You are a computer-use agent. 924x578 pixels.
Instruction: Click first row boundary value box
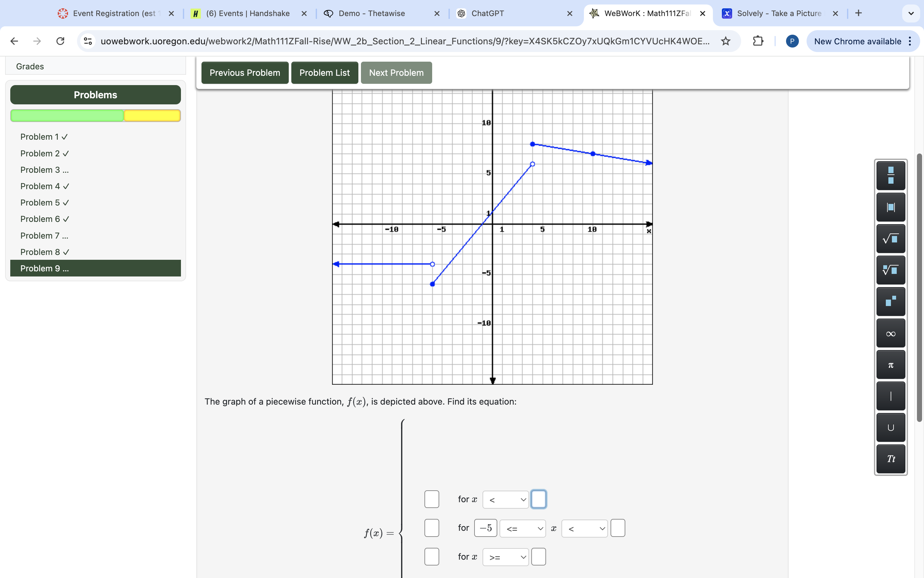(538, 499)
